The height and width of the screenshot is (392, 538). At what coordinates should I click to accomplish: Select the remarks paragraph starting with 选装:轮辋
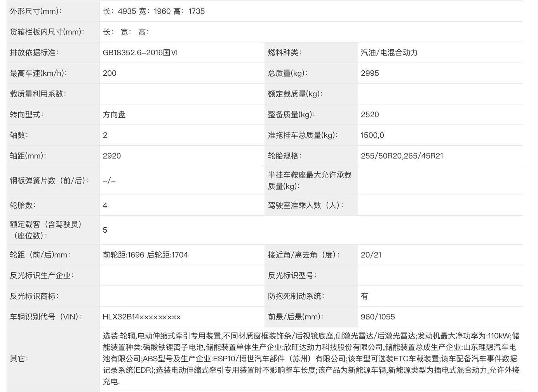tap(311, 359)
